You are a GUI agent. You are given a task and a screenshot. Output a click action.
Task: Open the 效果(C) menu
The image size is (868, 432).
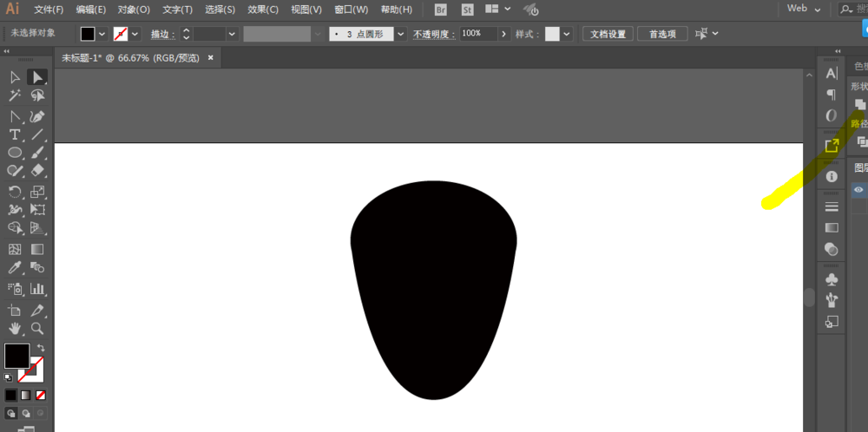263,10
